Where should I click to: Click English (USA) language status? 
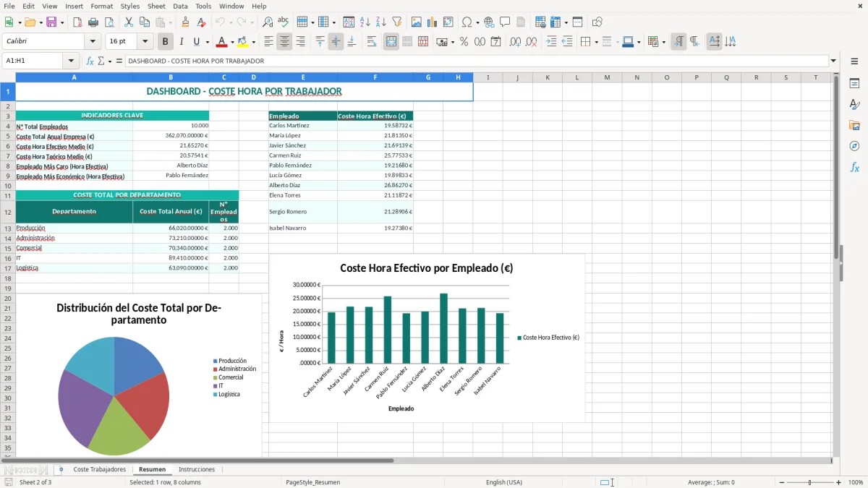[504, 482]
